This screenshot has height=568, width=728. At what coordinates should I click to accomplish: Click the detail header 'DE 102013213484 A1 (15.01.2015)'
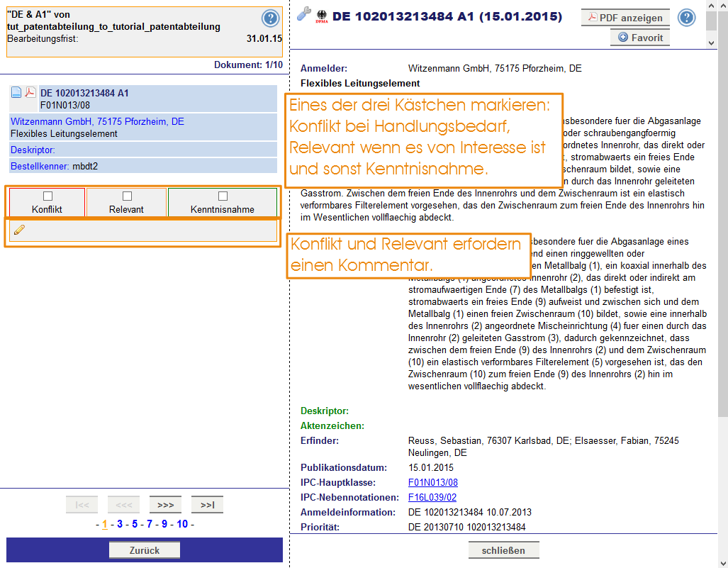tap(447, 17)
